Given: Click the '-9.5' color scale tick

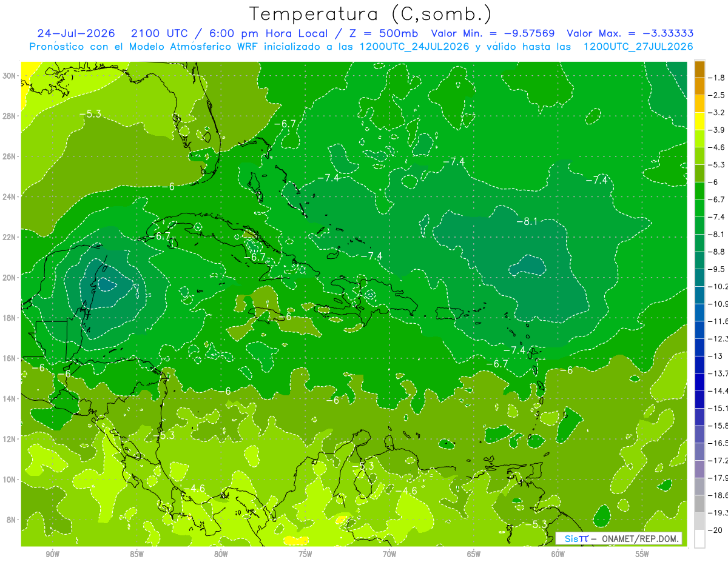Looking at the screenshot, I should (718, 269).
